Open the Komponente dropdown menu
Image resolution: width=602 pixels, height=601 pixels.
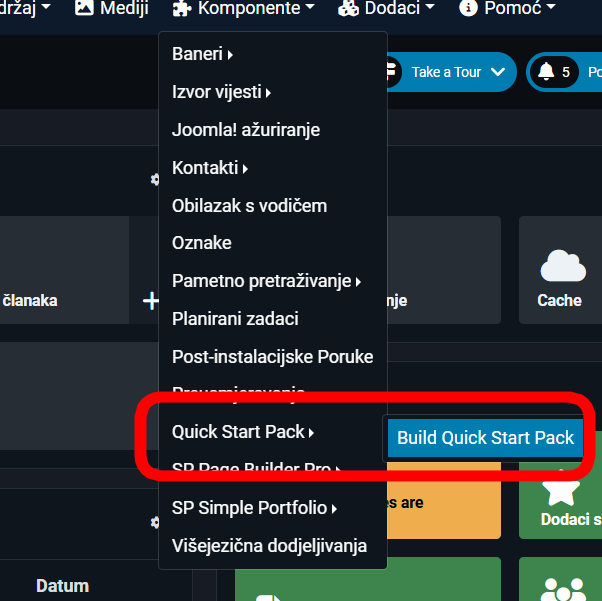coord(243,8)
